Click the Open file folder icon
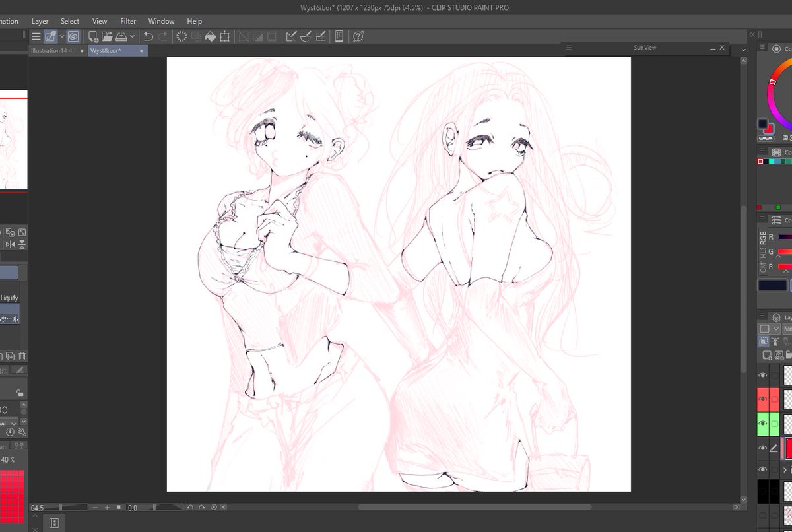 click(107, 36)
